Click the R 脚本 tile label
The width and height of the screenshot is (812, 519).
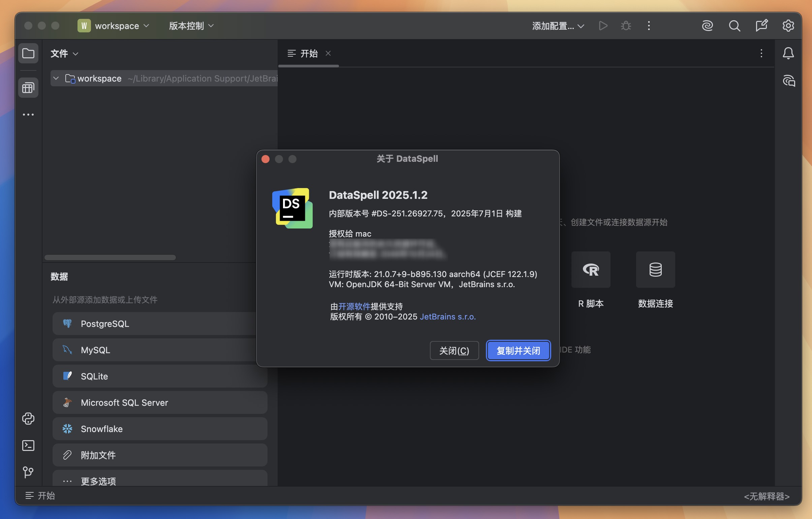coord(591,303)
